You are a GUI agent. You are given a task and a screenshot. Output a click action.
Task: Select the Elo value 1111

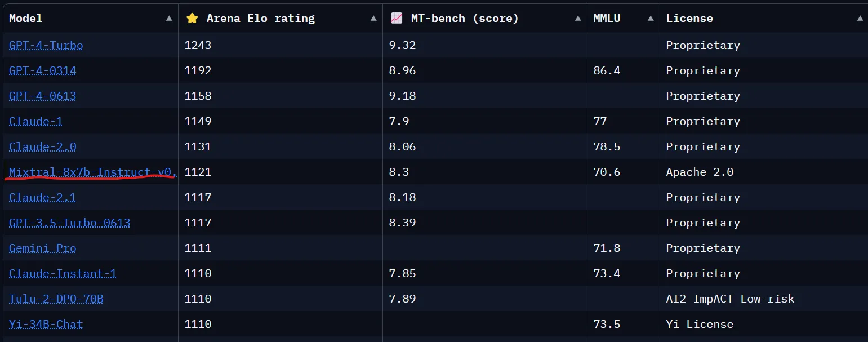[x=198, y=248]
